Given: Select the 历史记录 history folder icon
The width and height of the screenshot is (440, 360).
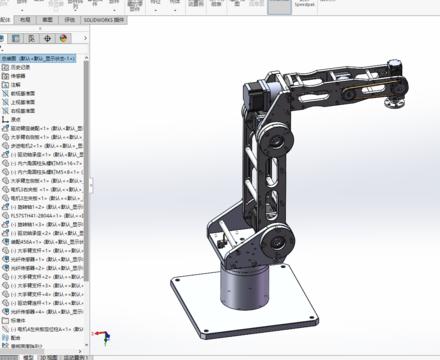Looking at the screenshot, I should (5, 67).
